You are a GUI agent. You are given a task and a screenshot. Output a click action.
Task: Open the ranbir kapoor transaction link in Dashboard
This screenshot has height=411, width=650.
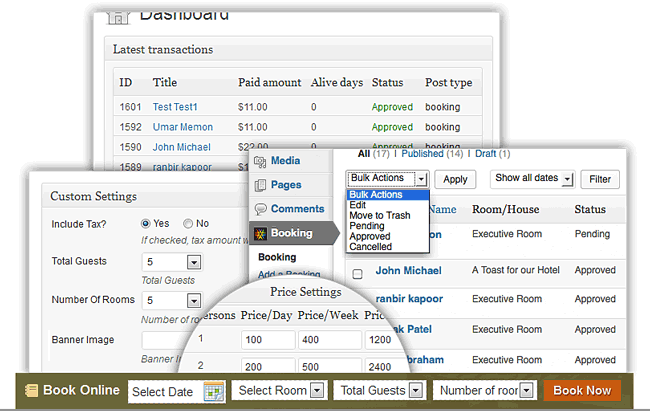182,167
